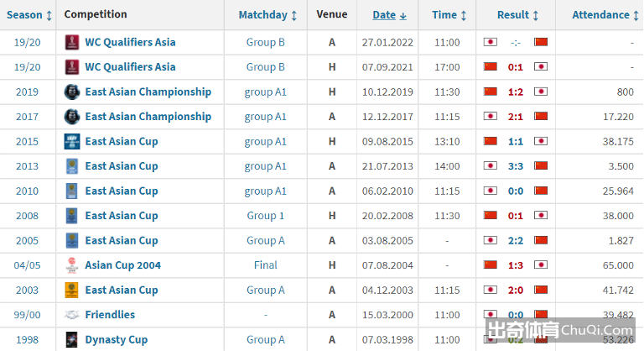Open the 3:3 match result from 2013
This screenshot has height=351, width=644.
[x=516, y=166]
